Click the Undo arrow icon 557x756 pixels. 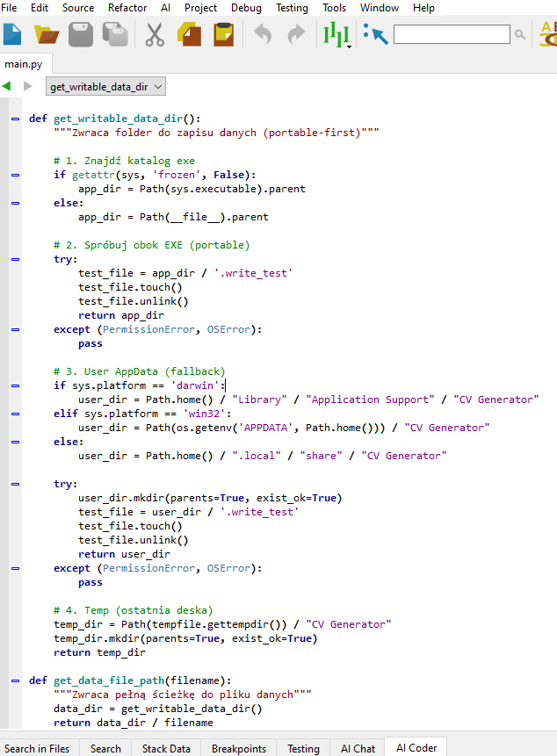click(x=263, y=35)
